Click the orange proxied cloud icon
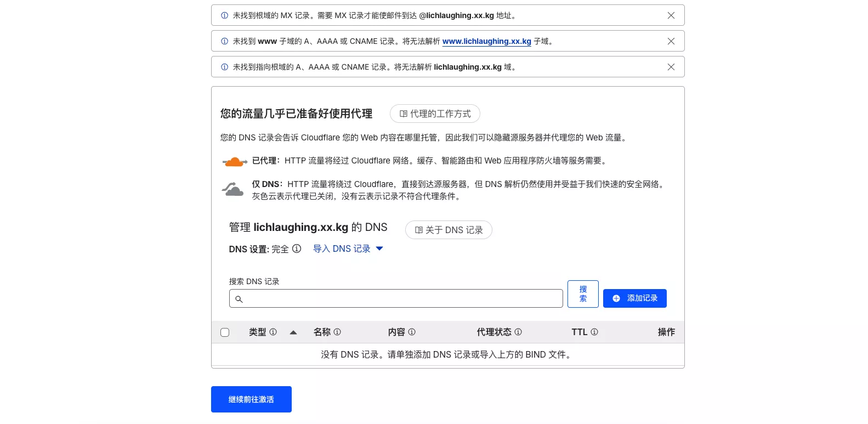This screenshot has width=868, height=424. (235, 162)
